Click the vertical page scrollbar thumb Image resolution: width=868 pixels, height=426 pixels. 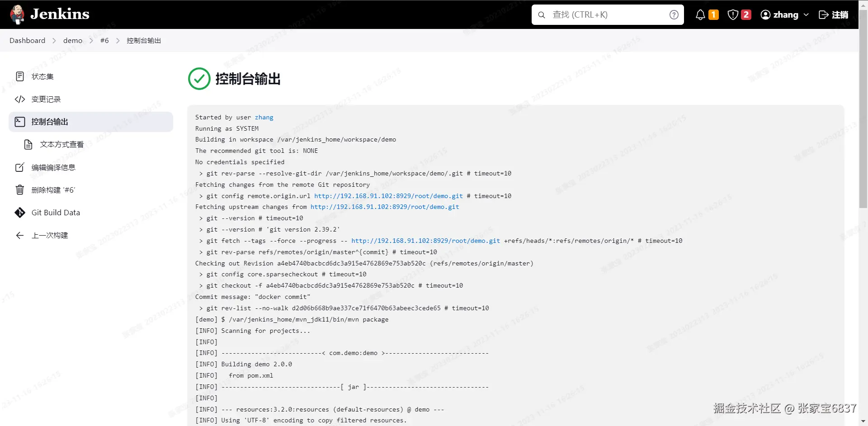point(863,109)
